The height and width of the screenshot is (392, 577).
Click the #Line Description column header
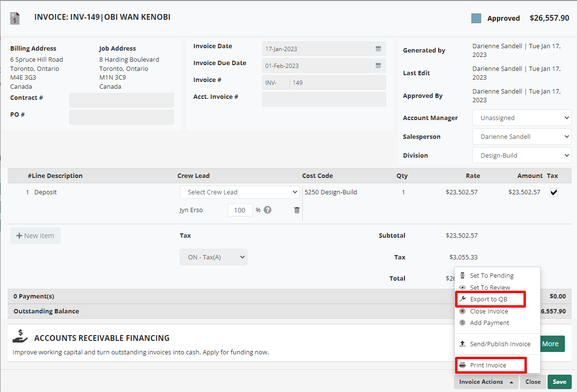[x=55, y=176]
